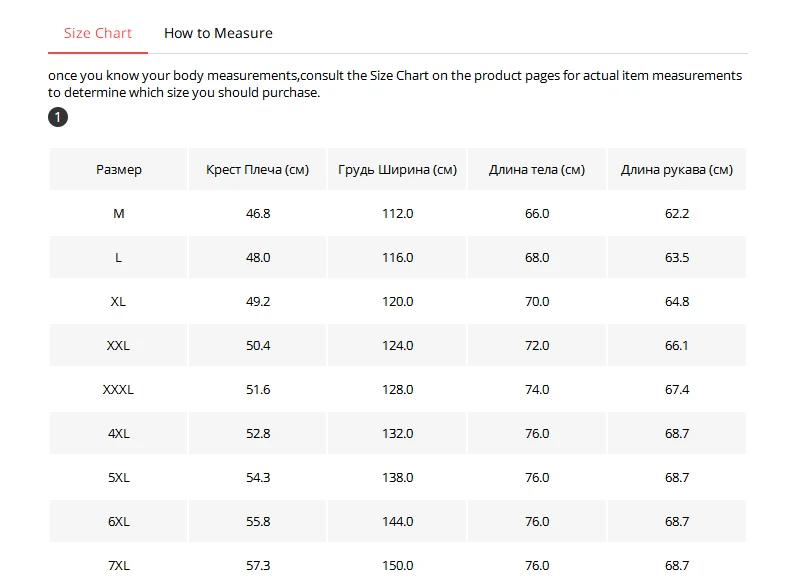The height and width of the screenshot is (586, 800).
Task: Select the 6XL size row label
Action: pyautogui.click(x=119, y=521)
